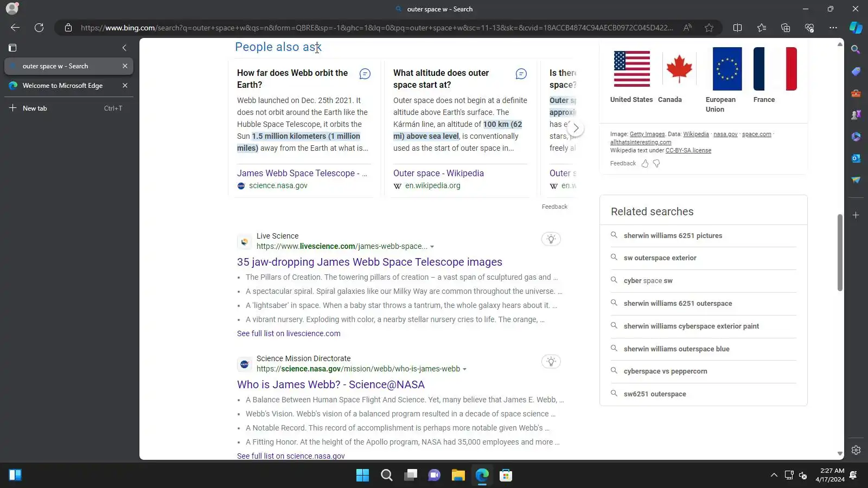Open the Widgets board on taskbar

pyautogui.click(x=15, y=476)
